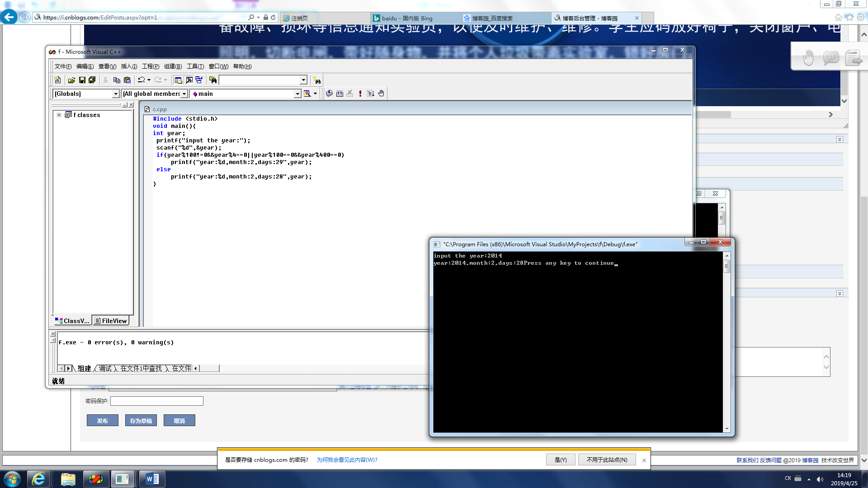Select the 调试 output tab
The height and width of the screenshot is (488, 868).
(x=105, y=368)
